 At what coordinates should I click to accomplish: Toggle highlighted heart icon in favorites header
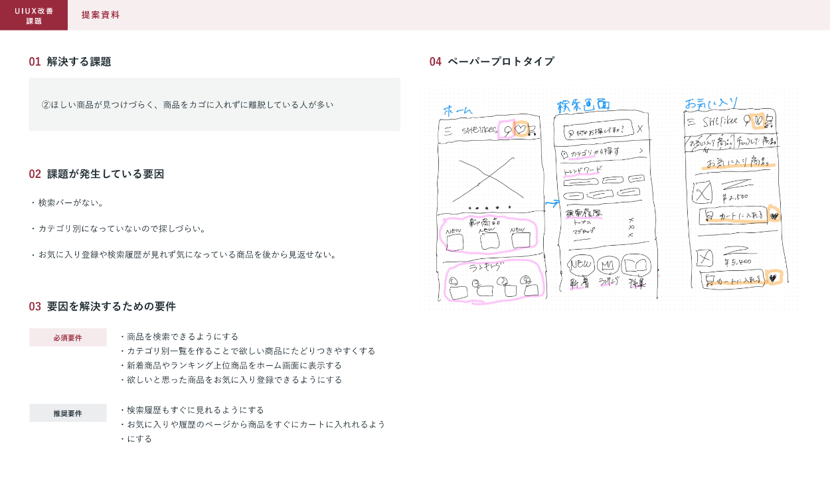tap(758, 121)
